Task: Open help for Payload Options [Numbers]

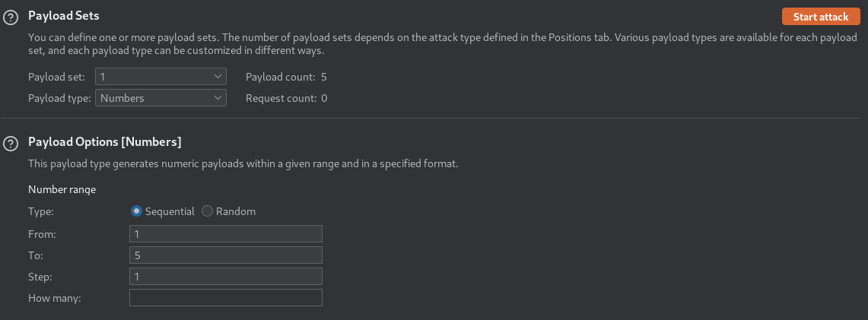Action: coord(11,144)
